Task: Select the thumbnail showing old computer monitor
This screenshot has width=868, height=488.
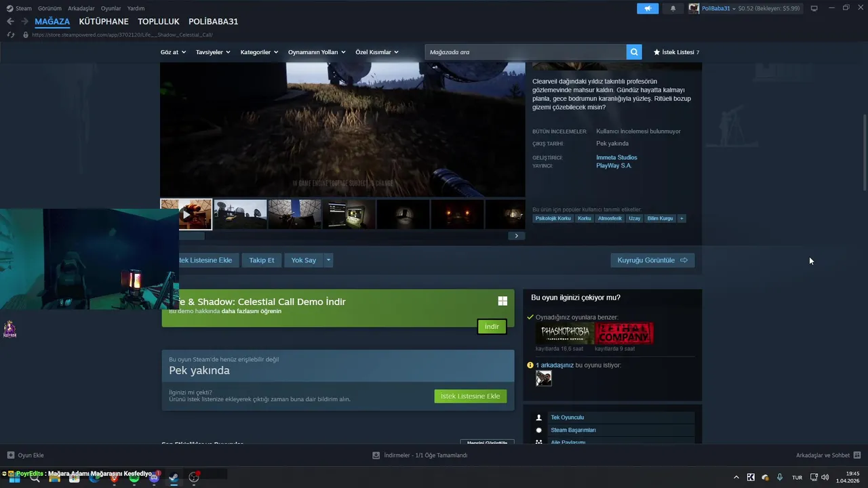Action: point(349,214)
